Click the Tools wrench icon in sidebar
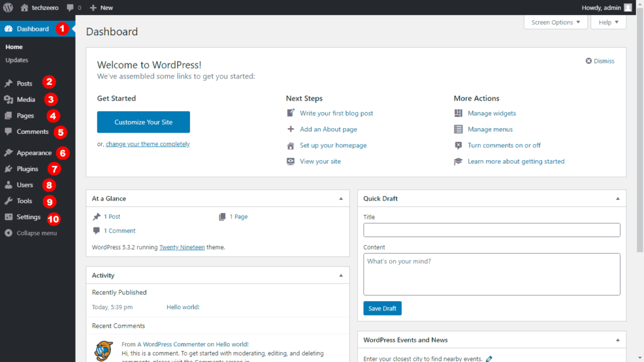 coord(8,200)
